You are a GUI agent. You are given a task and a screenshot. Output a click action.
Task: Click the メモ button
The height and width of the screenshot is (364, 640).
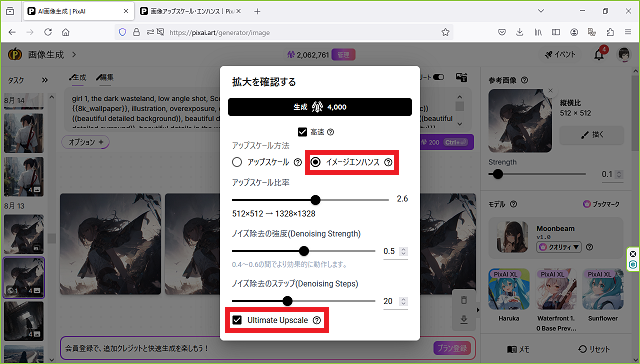point(518,349)
